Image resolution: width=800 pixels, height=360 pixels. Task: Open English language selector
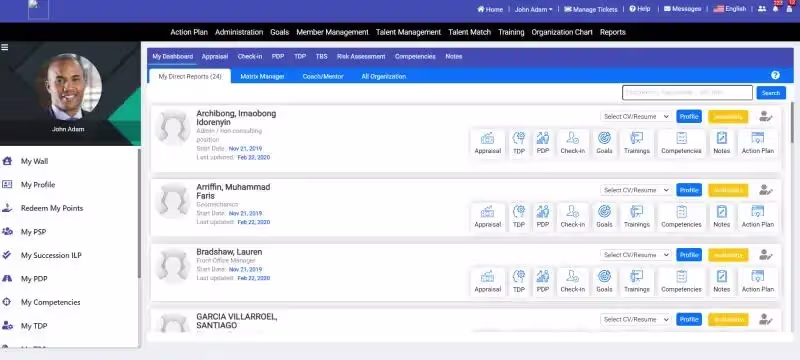[729, 9]
